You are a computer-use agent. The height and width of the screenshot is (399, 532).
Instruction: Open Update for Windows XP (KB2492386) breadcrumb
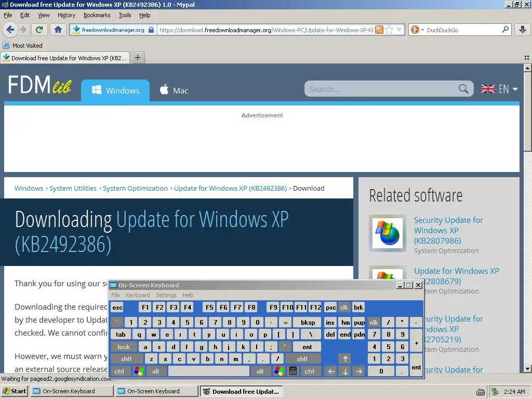[230, 188]
